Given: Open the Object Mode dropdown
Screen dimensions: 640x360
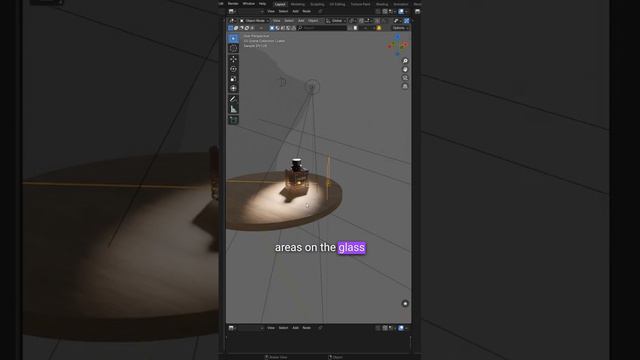Looking at the screenshot, I should click(254, 20).
